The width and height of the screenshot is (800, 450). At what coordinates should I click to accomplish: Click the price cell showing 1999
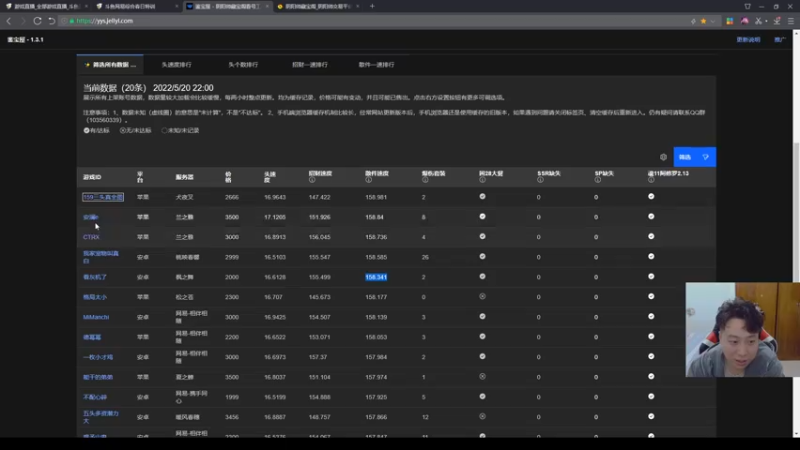pyautogui.click(x=232, y=397)
